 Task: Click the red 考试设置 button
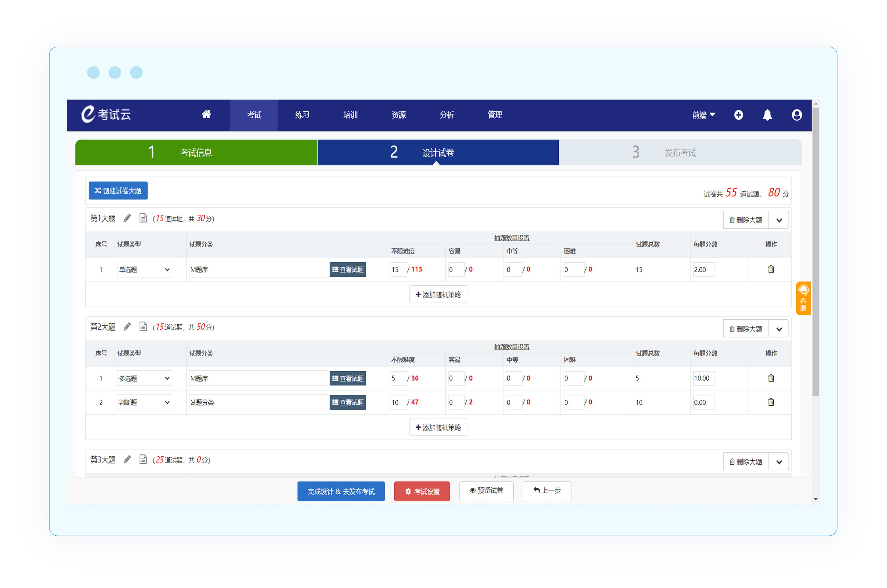(x=422, y=491)
